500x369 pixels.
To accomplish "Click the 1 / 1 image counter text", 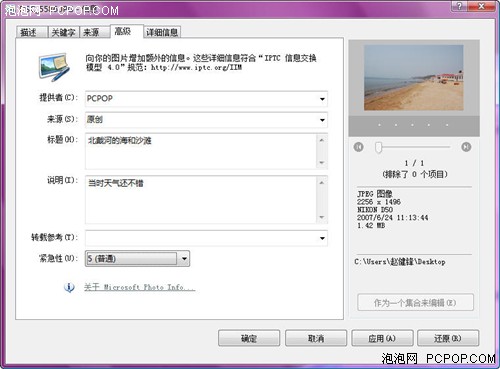I will 414,163.
